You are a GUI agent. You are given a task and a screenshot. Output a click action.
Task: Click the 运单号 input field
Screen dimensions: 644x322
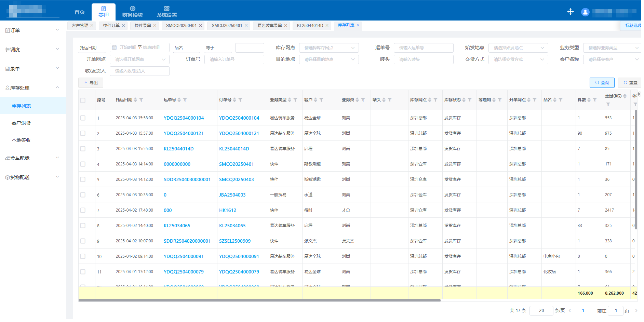[x=423, y=48]
